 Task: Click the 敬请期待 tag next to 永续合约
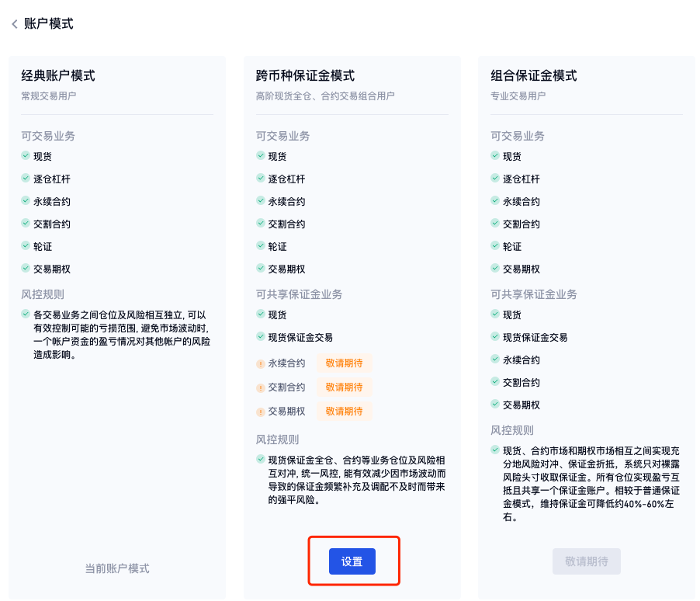coord(344,363)
